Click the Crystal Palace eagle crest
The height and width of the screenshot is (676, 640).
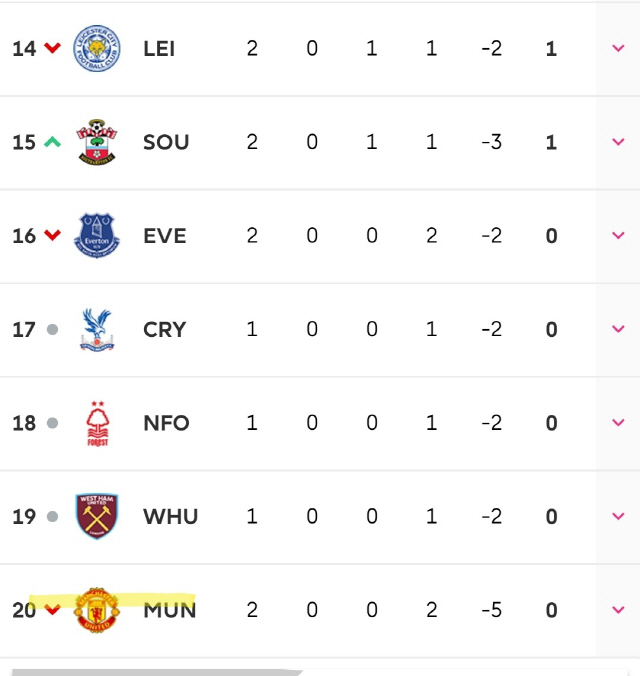point(97,330)
